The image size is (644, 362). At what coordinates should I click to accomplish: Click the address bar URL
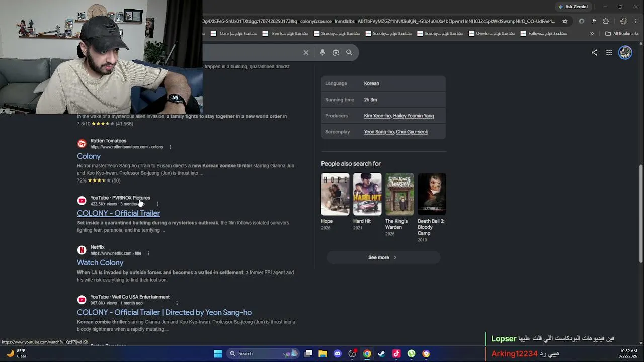pyautogui.click(x=379, y=21)
